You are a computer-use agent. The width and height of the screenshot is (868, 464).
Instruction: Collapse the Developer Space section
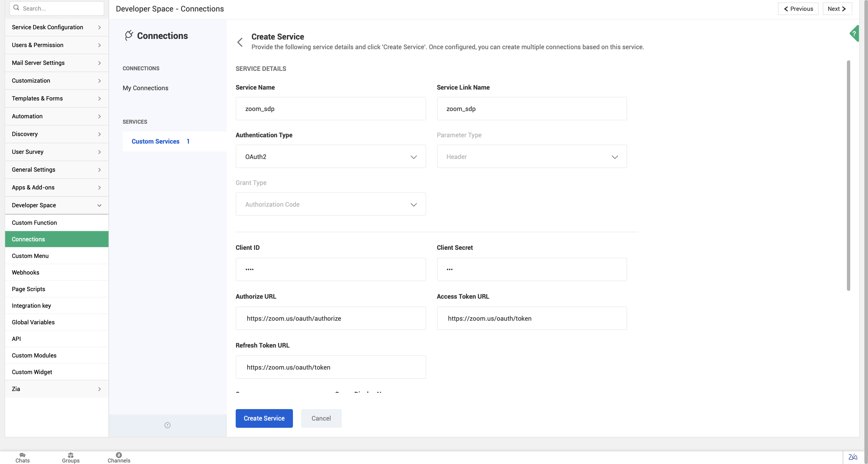tap(57, 205)
